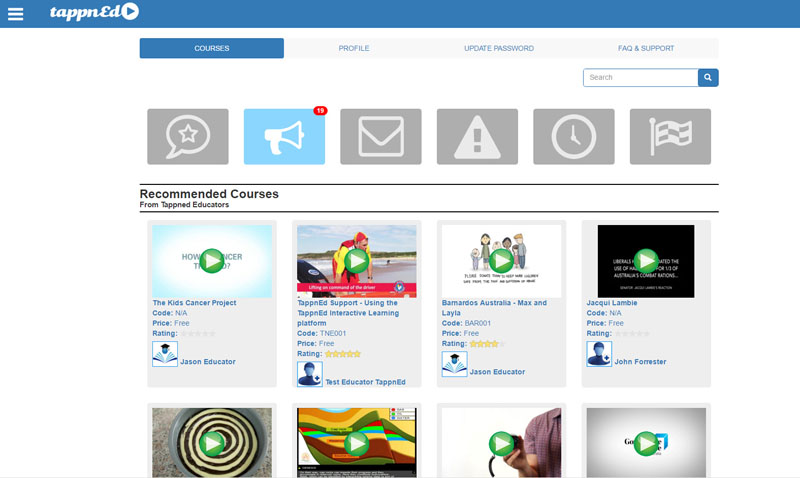Screen dimensions: 800x478
Task: Click John Forrester educator name
Action: [640, 362]
